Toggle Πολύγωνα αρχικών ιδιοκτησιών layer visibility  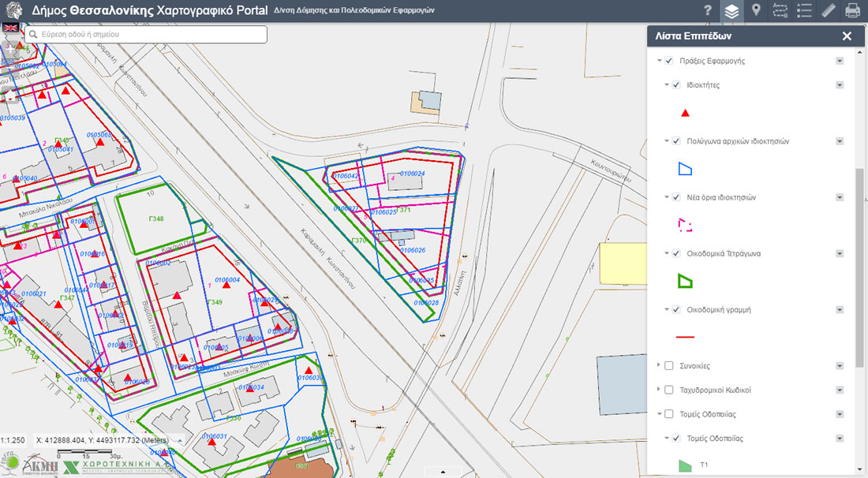pos(676,141)
